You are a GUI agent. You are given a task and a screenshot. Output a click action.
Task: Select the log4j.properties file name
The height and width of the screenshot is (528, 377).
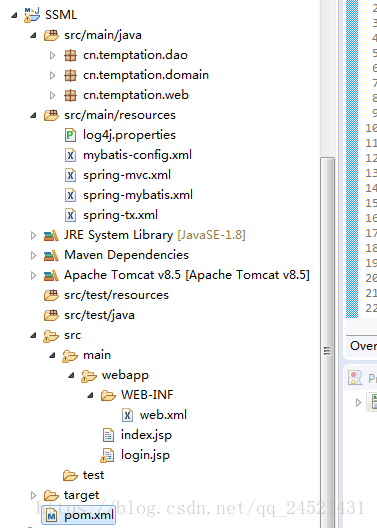(130, 135)
